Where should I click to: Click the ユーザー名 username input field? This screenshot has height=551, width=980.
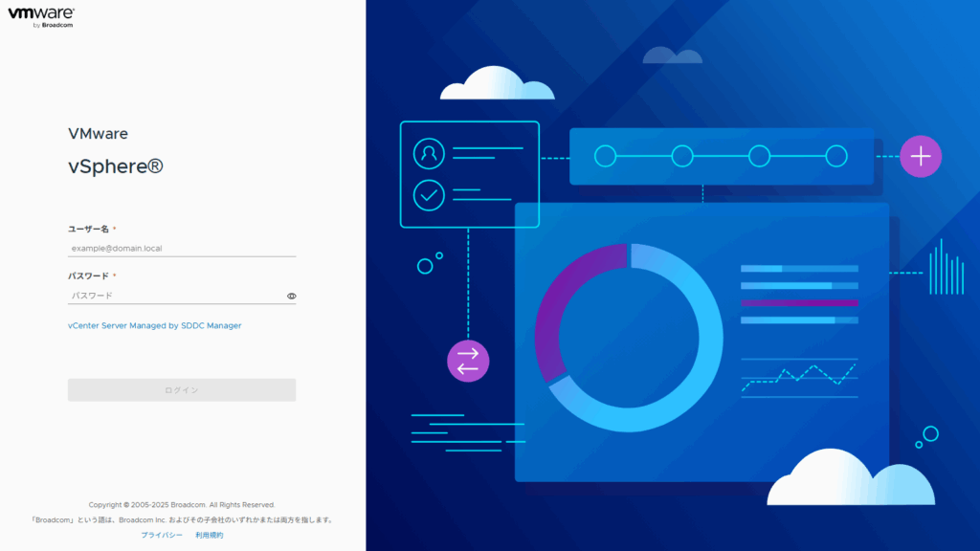(x=181, y=249)
